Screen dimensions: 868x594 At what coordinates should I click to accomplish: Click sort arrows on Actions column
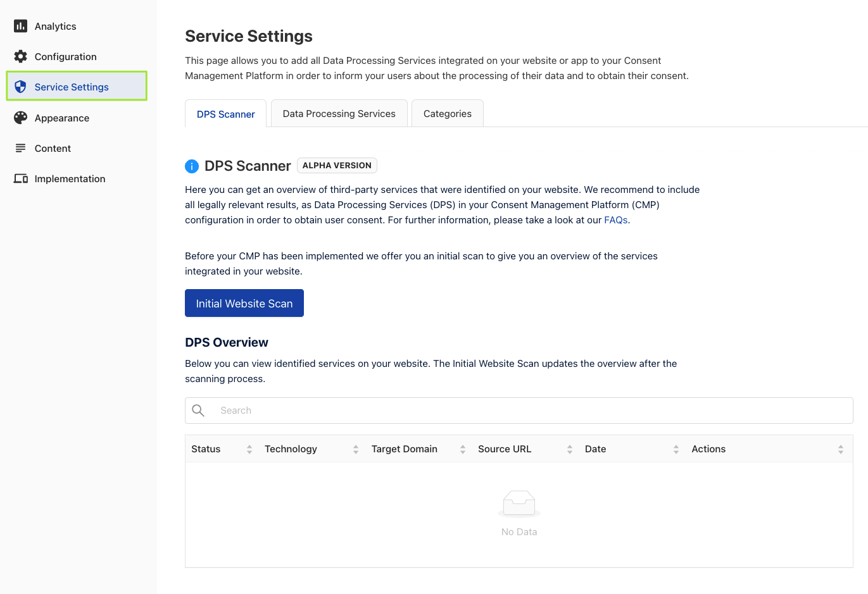pos(841,449)
